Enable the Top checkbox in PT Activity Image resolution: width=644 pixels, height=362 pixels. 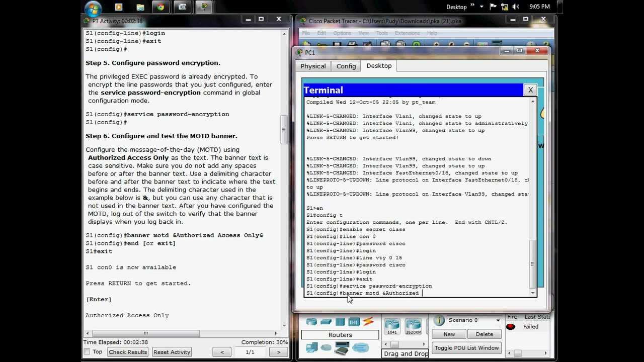coord(87,352)
